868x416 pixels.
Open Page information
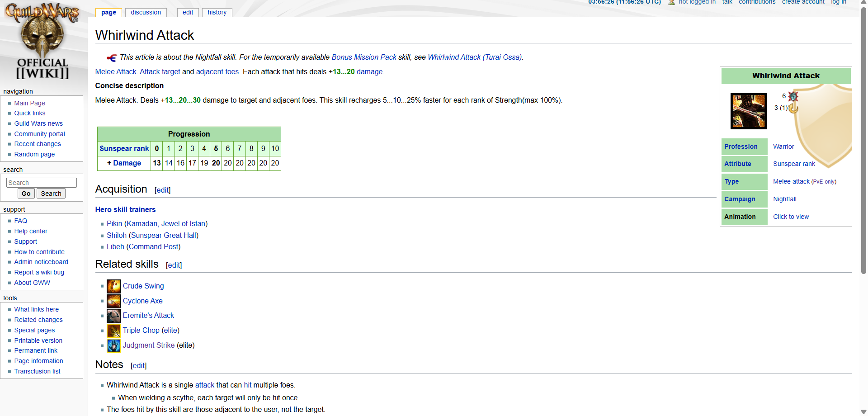tap(38, 361)
